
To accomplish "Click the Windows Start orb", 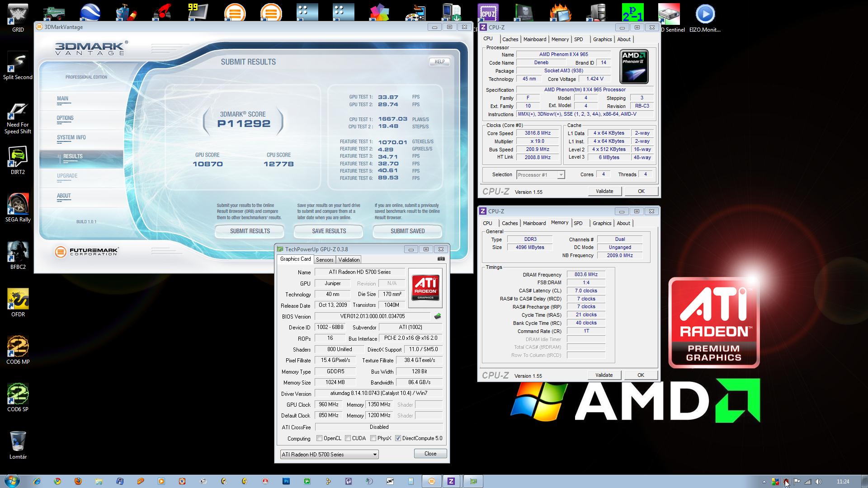I will tap(12, 481).
